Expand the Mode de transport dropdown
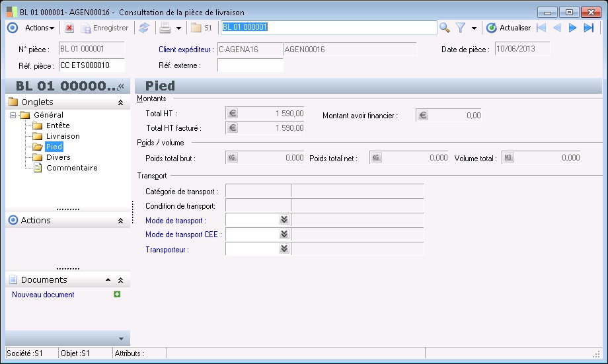Viewport: 608px width, 364px height. coord(284,220)
